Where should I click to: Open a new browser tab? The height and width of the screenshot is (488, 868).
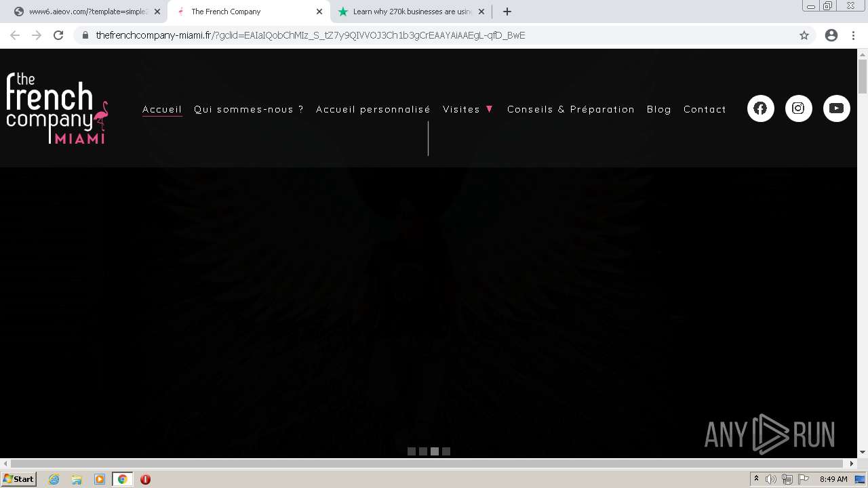[x=507, y=12]
